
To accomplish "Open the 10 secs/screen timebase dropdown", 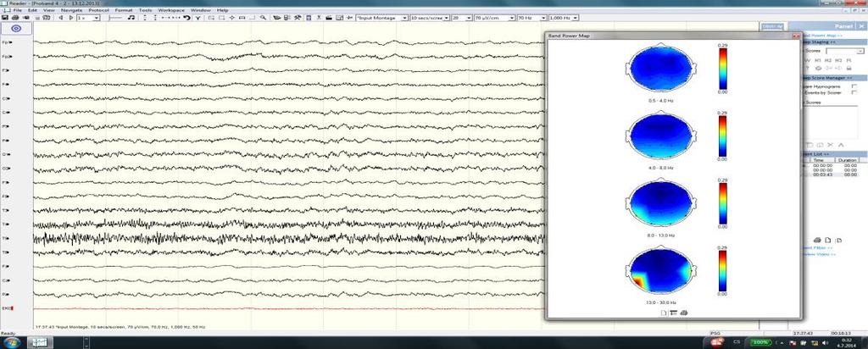I will click(x=430, y=18).
